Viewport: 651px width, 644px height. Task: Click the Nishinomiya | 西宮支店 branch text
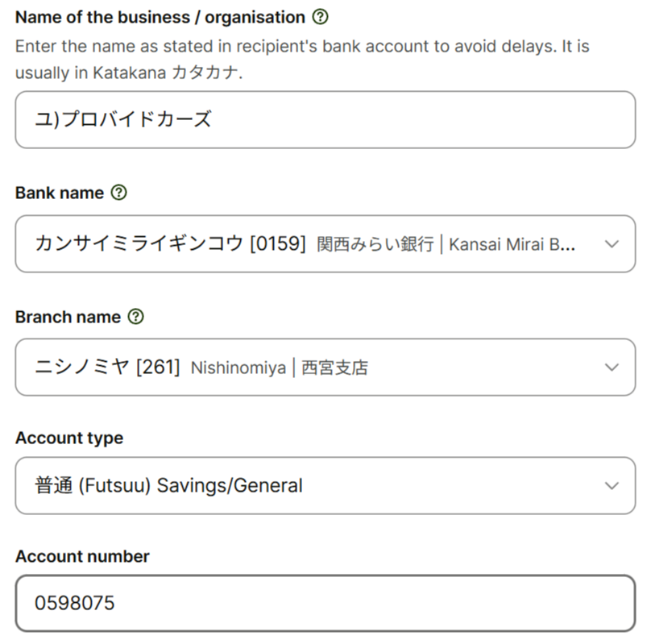280,368
